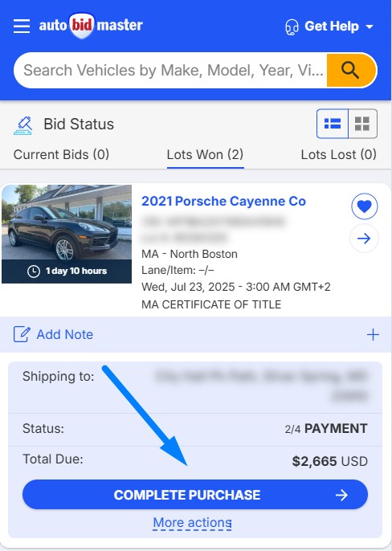Switch to grid view layout
The image size is (392, 551).
point(362,124)
